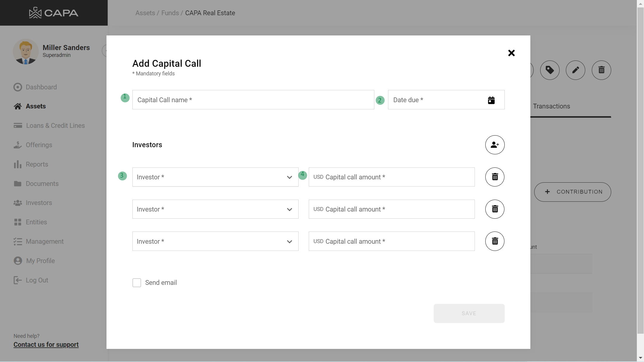Expand the first Investor dropdown
Screen dimensions: 644x362
pyautogui.click(x=215, y=177)
